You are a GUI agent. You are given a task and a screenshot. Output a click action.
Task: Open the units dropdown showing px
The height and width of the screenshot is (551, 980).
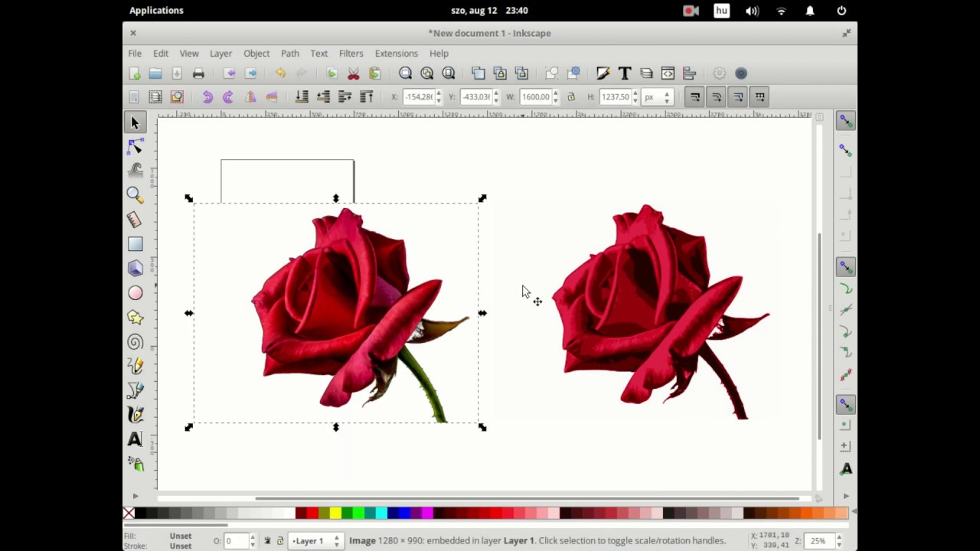click(x=656, y=96)
